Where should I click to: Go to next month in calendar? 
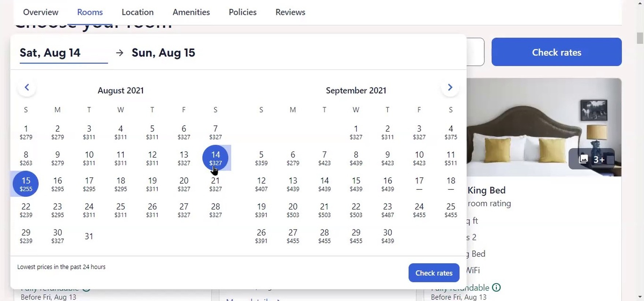point(450,87)
